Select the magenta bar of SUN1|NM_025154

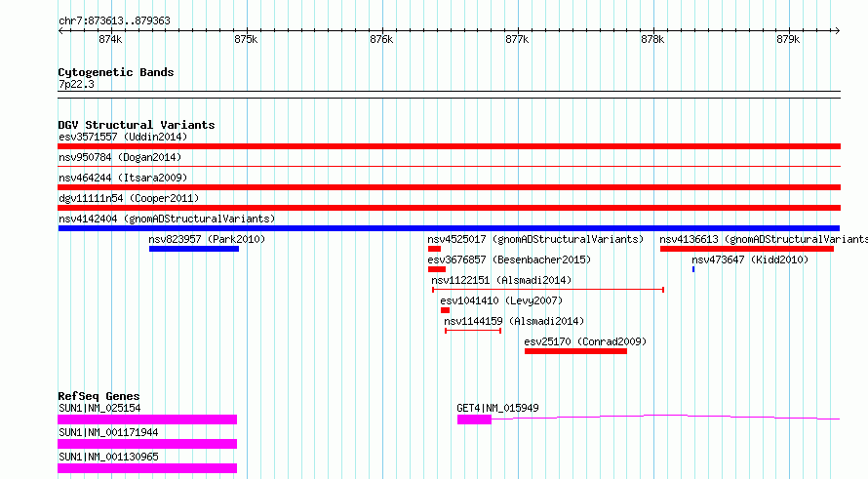[147, 419]
